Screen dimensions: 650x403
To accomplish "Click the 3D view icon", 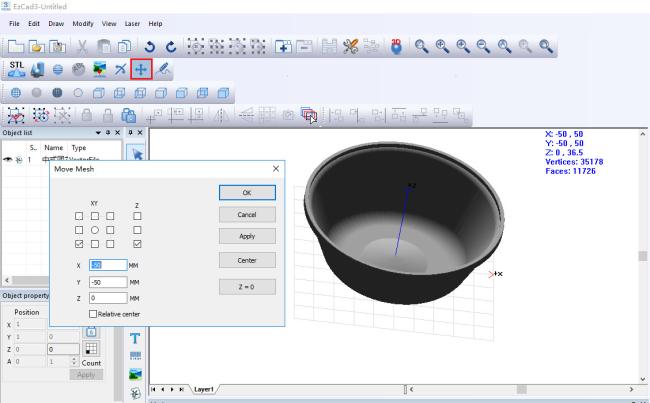I will [x=396, y=46].
